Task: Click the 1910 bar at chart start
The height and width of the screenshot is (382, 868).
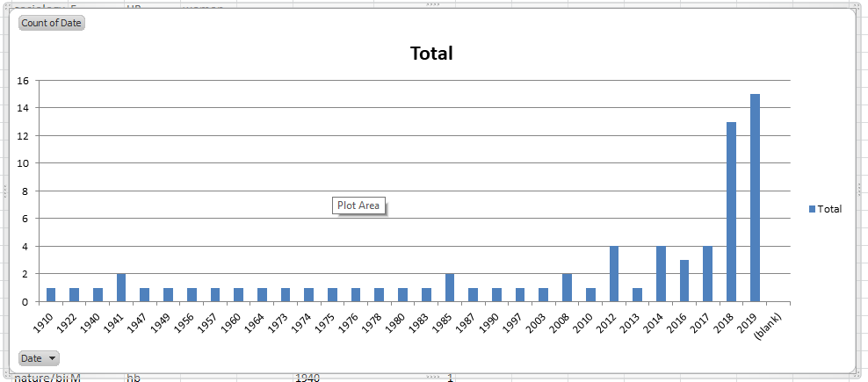Action: click(51, 295)
